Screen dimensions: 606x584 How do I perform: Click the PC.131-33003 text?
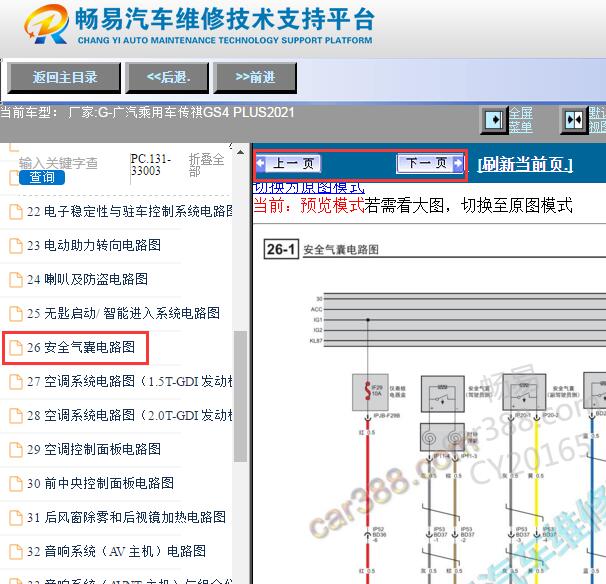151,165
